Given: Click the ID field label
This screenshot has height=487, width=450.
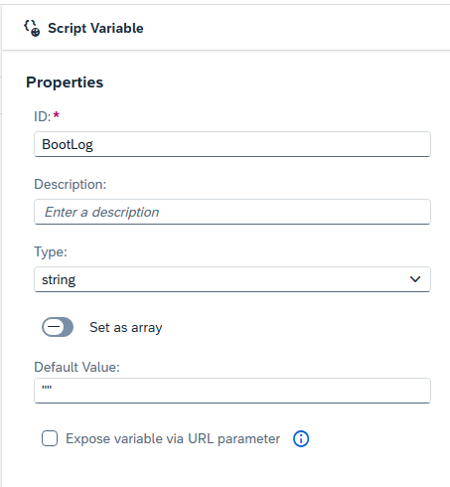Looking at the screenshot, I should tap(42, 117).
